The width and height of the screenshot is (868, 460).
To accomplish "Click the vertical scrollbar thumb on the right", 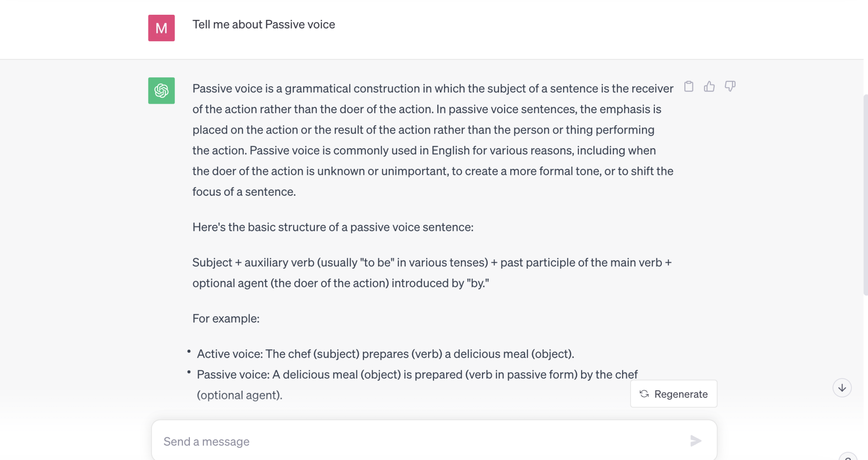I will coord(865,194).
